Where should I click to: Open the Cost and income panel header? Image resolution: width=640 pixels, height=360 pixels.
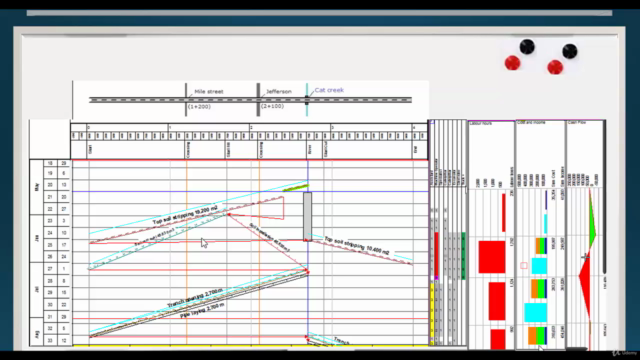pos(531,122)
